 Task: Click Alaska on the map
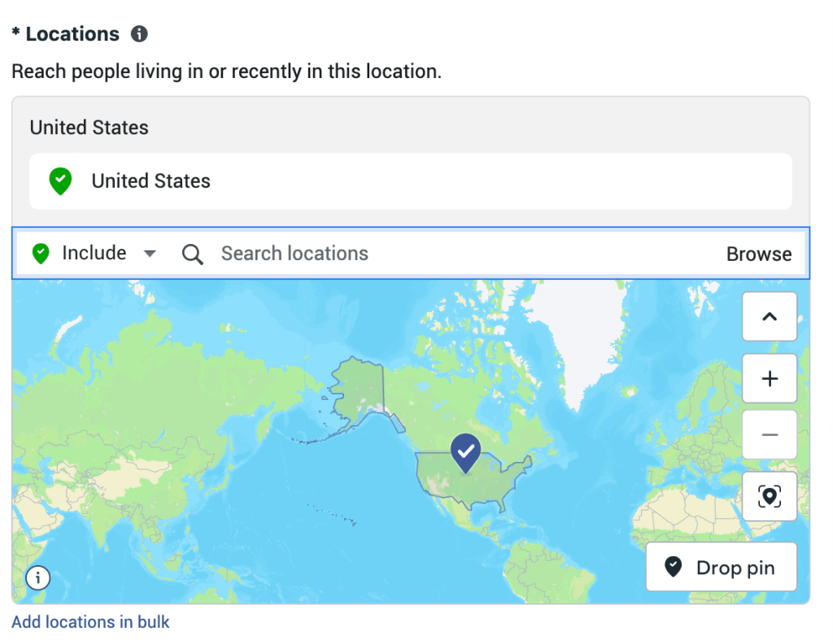pyautogui.click(x=358, y=386)
